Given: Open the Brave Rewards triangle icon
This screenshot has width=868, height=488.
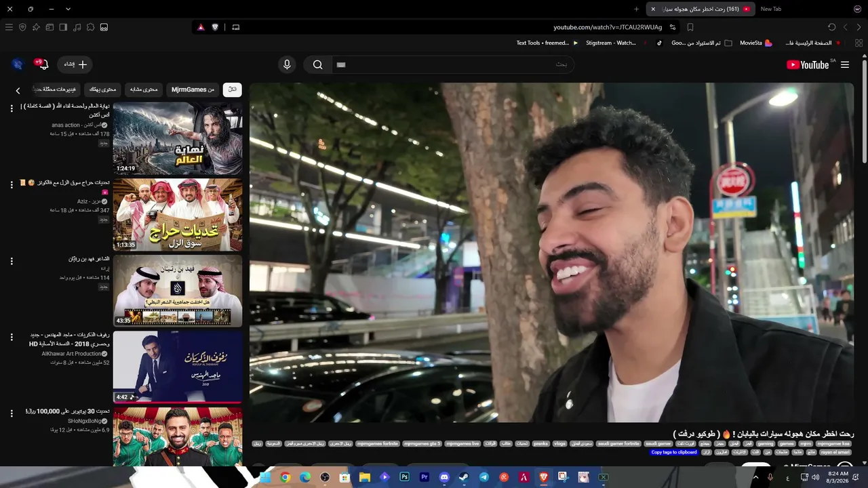Looking at the screenshot, I should pyautogui.click(x=201, y=27).
